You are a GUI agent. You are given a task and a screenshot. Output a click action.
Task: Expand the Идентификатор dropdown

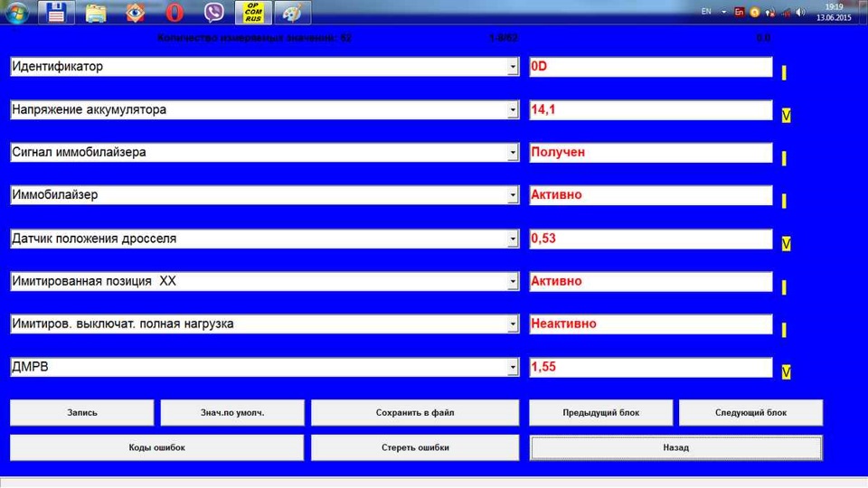(x=513, y=66)
